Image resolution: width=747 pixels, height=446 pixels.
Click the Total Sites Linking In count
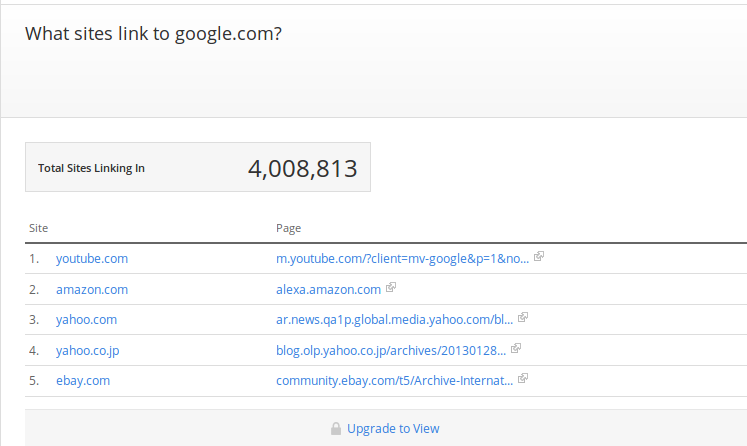coord(303,169)
